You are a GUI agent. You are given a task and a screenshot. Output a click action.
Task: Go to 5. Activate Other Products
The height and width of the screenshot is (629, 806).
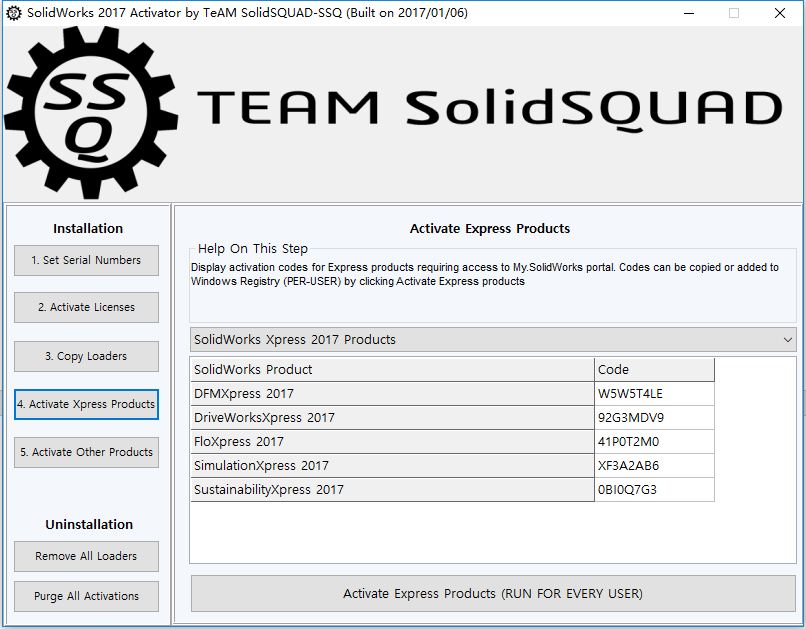click(x=86, y=452)
